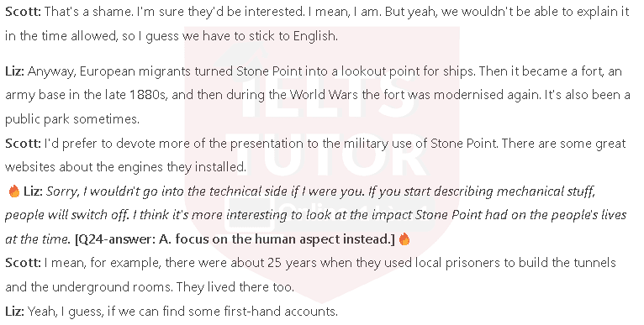Viewport: 644px width, 325px height.
Task: Click the 'Scott:' label before 'I mean, for example'
Action: [23, 263]
